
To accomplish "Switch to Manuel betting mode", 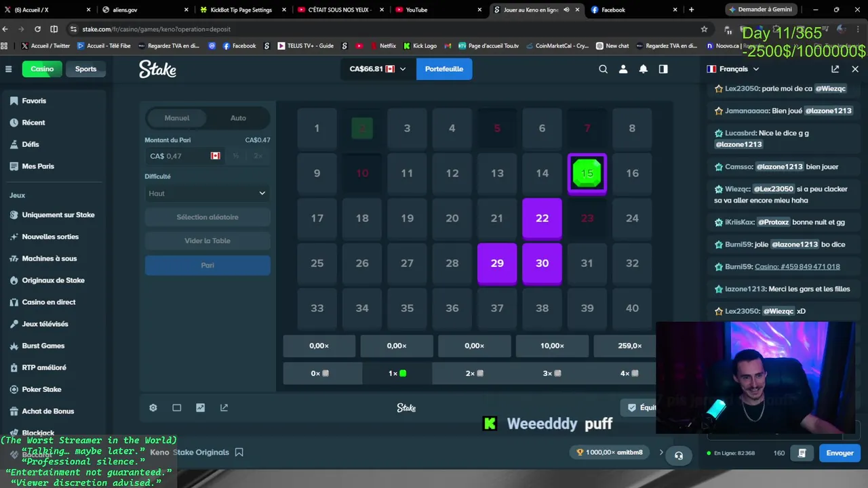I will coord(177,118).
